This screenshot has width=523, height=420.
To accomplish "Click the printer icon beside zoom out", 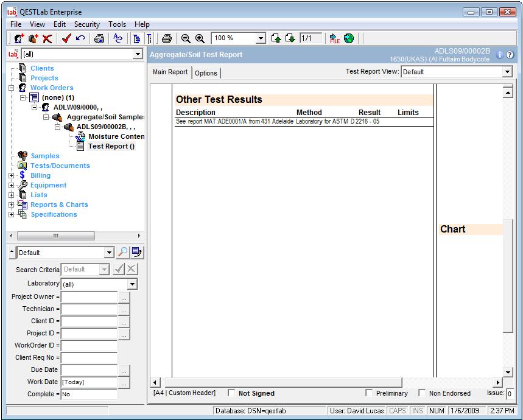I will pos(167,38).
